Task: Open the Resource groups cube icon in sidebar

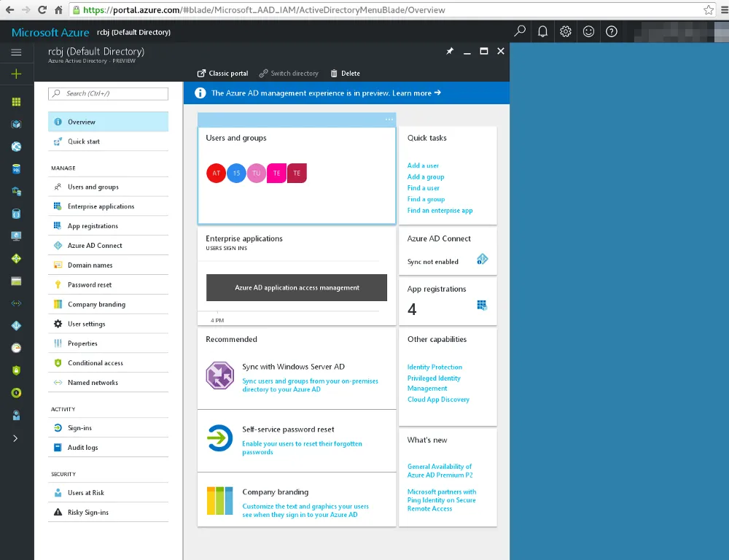Action: coord(16,124)
